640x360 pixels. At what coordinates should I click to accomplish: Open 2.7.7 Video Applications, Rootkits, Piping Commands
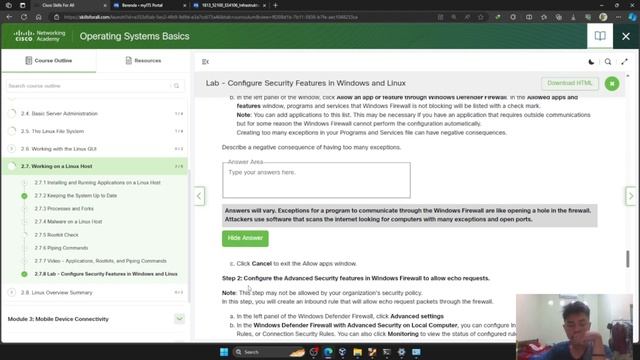[100, 261]
